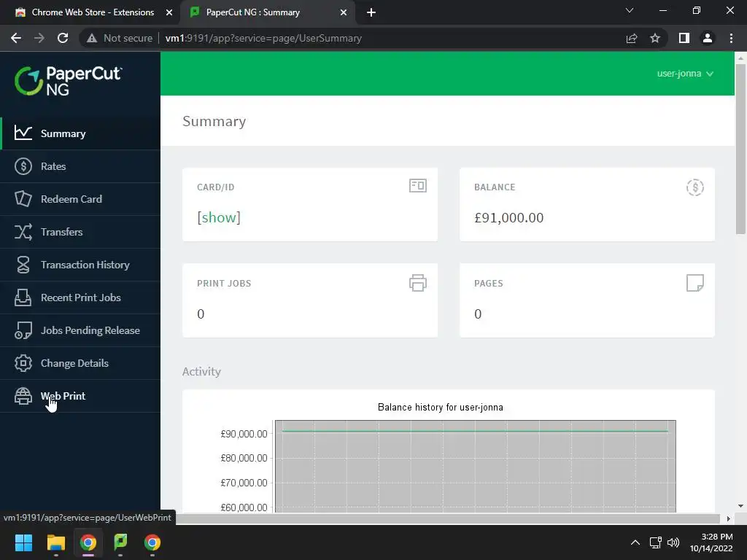Click the horizontal scrollbar at page bottom
The height and width of the screenshot is (560, 747).
(x=448, y=518)
